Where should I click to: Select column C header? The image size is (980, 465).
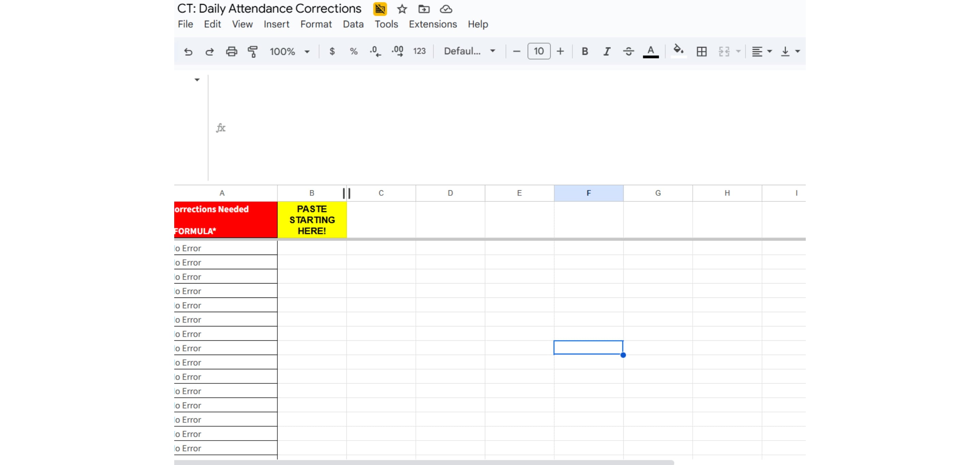pos(381,193)
